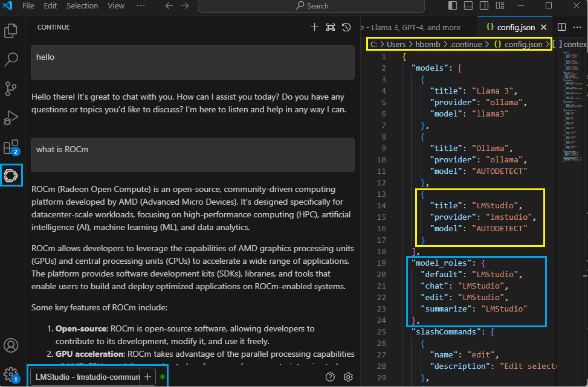Toggle Continue full screen mode icon
This screenshot has height=387, width=588.
tap(331, 27)
